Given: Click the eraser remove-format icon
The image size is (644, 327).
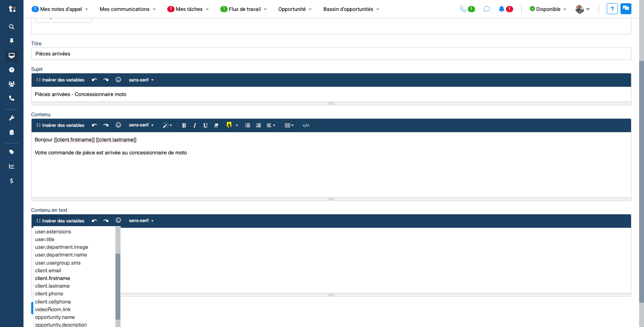Looking at the screenshot, I should (x=216, y=126).
